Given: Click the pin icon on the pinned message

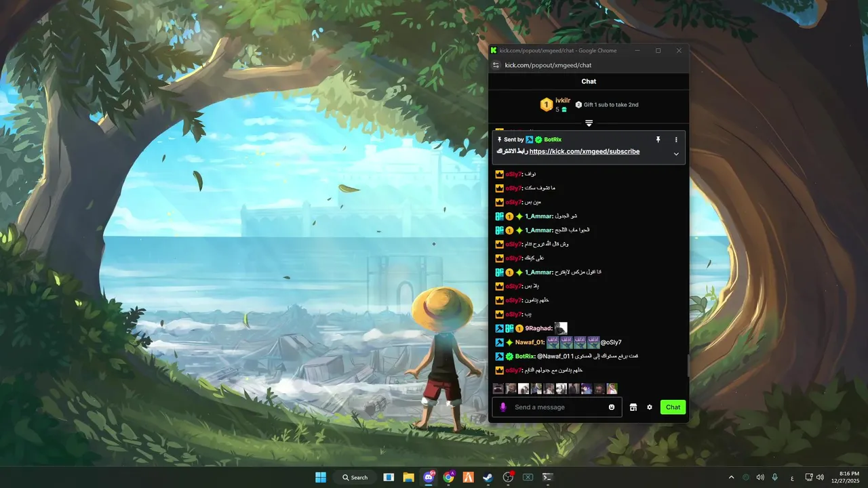Looking at the screenshot, I should (658, 140).
